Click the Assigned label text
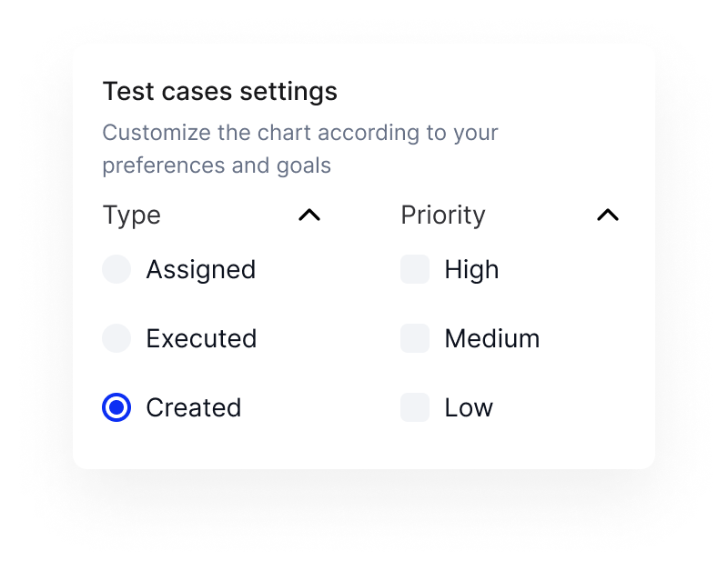The height and width of the screenshot is (571, 728). point(201,270)
